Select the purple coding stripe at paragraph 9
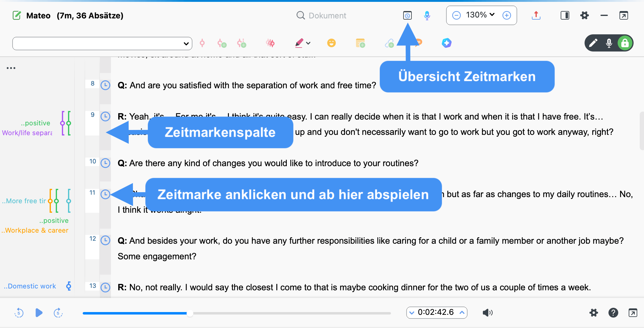 point(63,123)
